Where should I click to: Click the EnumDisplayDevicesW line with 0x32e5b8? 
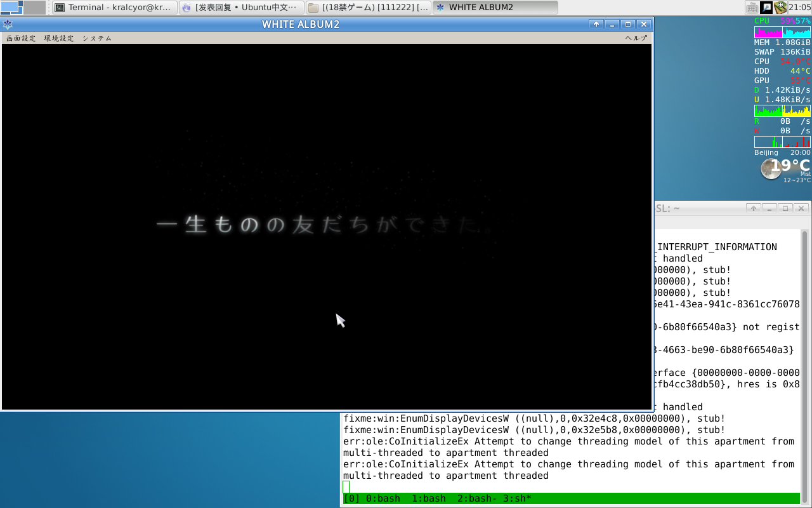[534, 430]
